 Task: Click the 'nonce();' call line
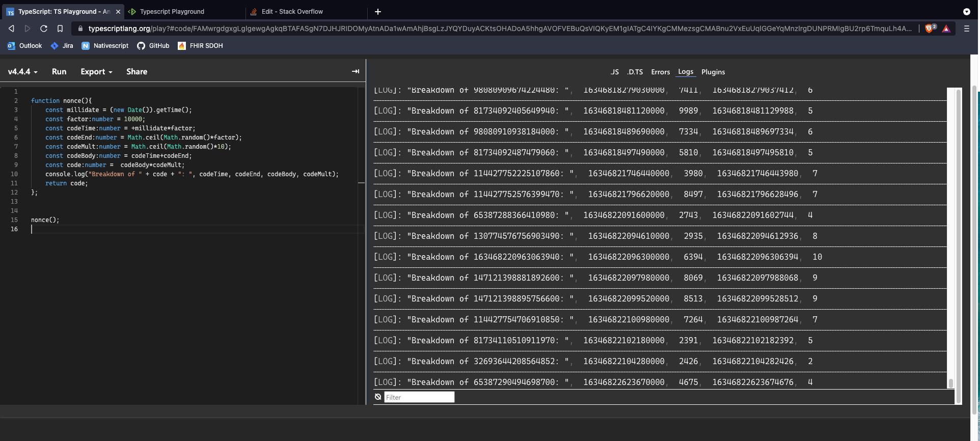(45, 220)
